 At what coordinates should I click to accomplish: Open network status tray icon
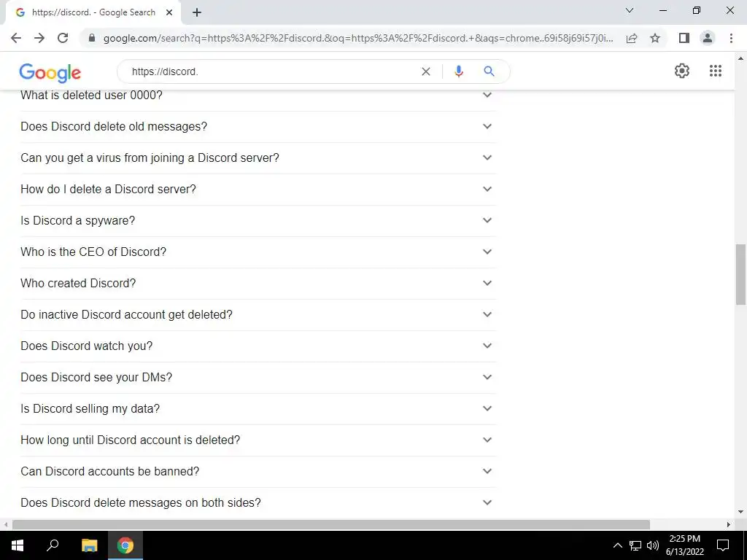[x=635, y=545]
